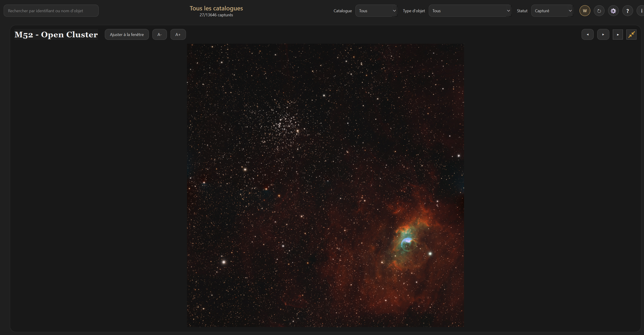Start slideshow with square play button
Screen dimensions: 644x335
point(618,34)
